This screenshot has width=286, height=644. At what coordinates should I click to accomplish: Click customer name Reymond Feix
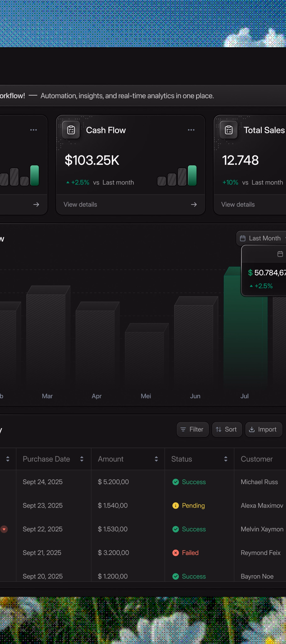[x=261, y=553]
